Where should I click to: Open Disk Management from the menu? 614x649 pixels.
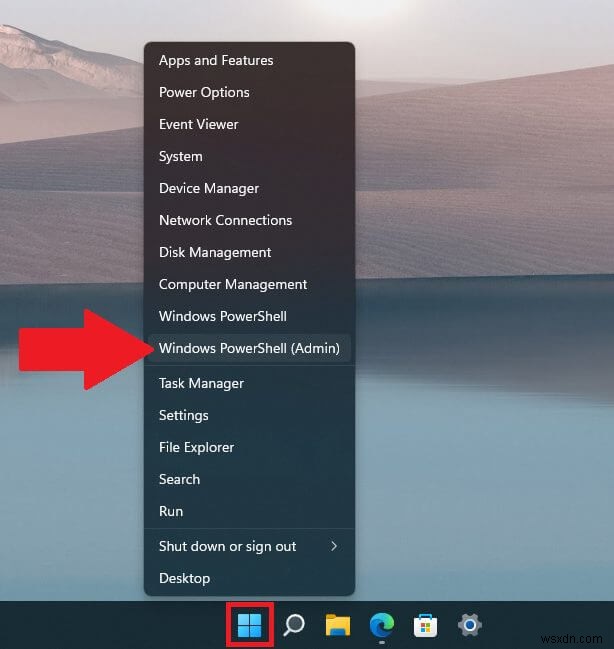click(x=249, y=252)
